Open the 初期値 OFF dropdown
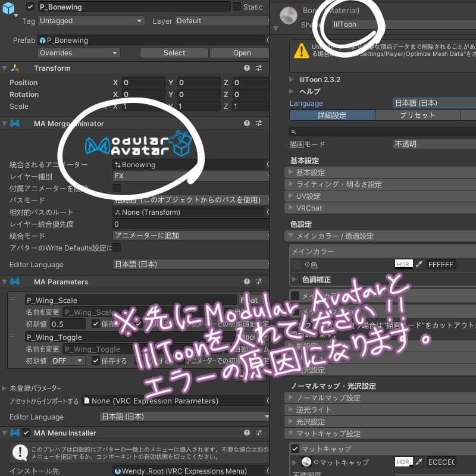 pyautogui.click(x=67, y=361)
